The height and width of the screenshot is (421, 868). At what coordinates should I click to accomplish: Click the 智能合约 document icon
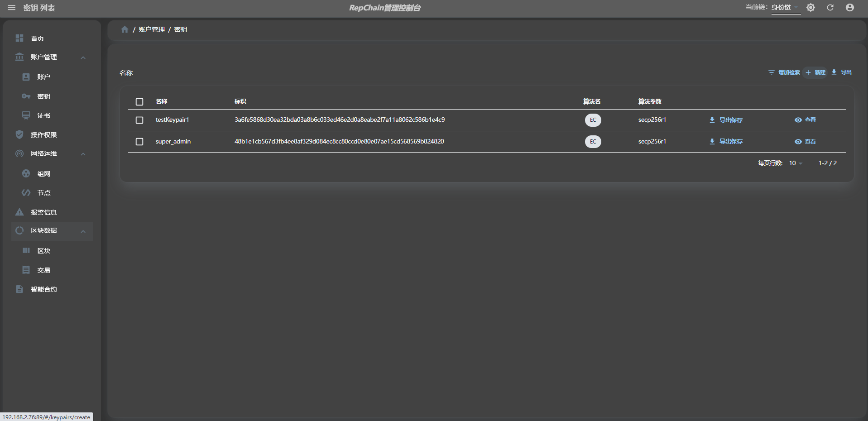(19, 289)
